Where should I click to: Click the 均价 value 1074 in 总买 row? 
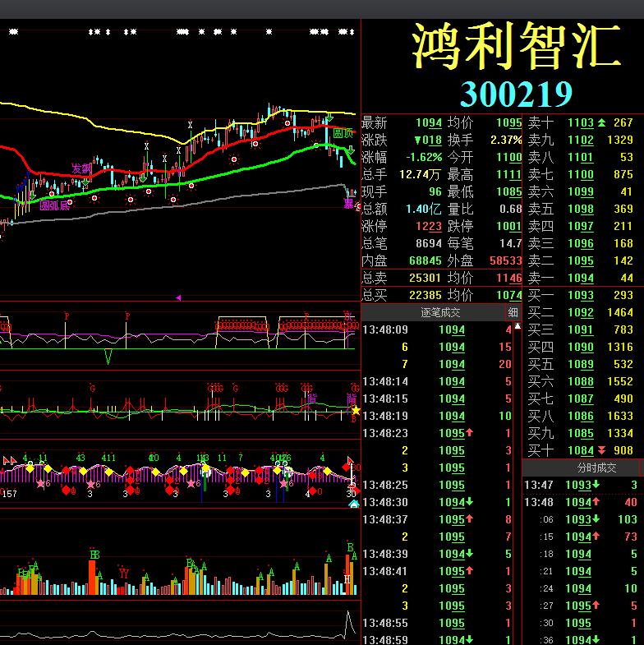pyautogui.click(x=508, y=295)
